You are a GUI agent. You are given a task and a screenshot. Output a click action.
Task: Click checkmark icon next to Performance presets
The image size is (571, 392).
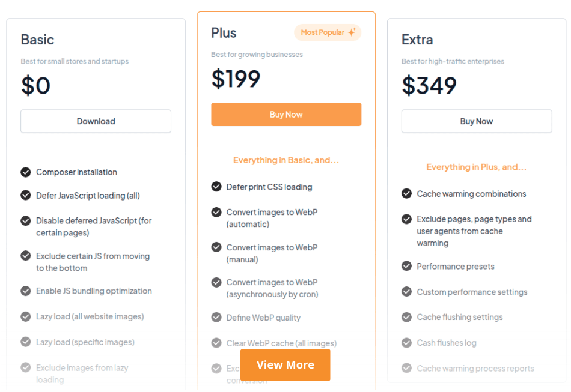tap(407, 266)
